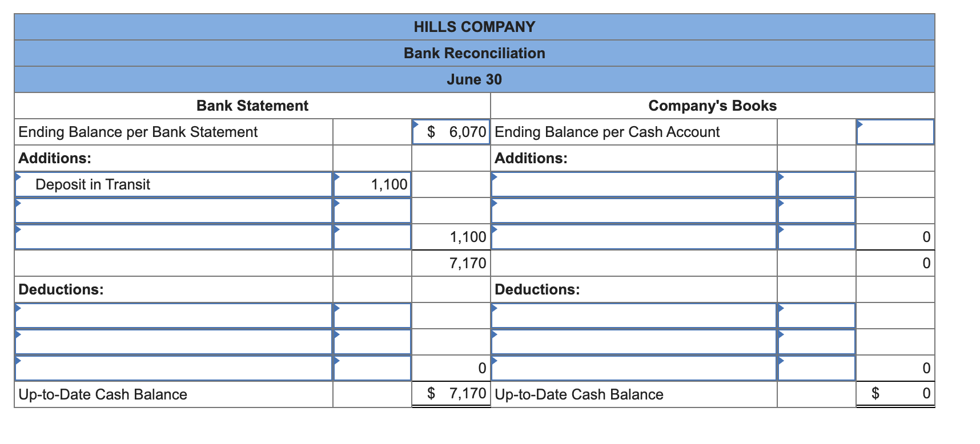The width and height of the screenshot is (980, 444).
Task: Open the third Company's Books Deductions description dropdown
Action: 634,368
